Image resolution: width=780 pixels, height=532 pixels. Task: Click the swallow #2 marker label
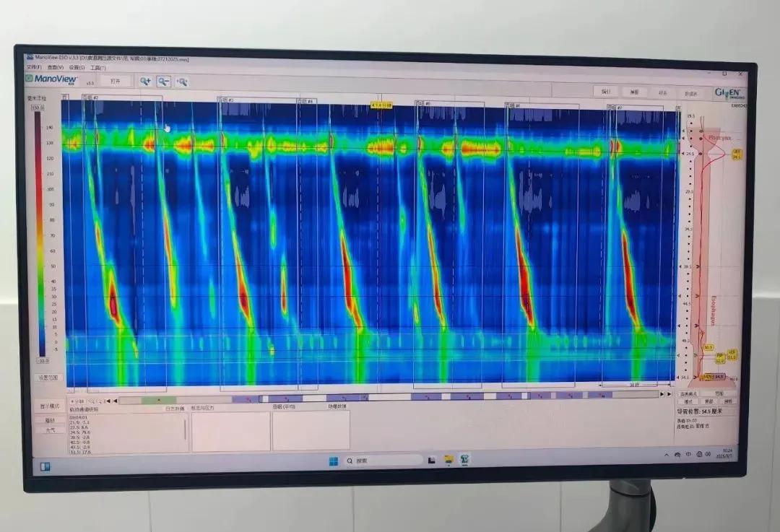91,97
